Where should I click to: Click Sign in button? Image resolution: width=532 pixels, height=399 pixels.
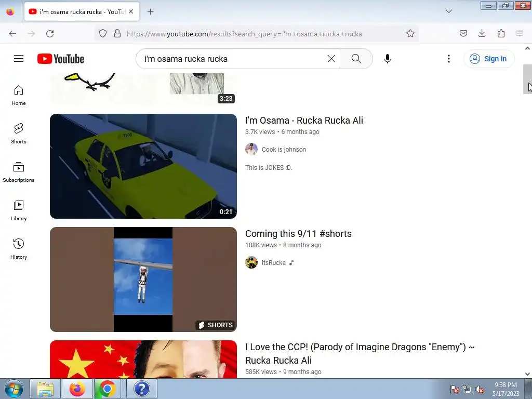(x=489, y=59)
